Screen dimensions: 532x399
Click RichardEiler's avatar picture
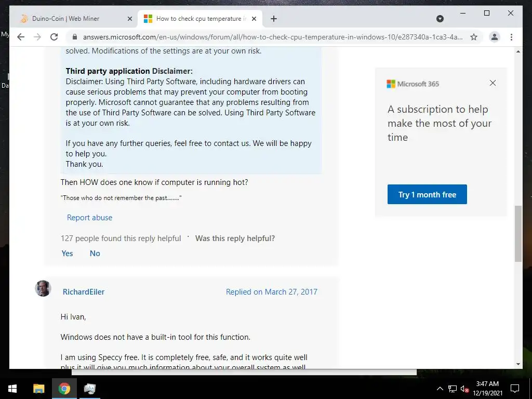click(43, 288)
